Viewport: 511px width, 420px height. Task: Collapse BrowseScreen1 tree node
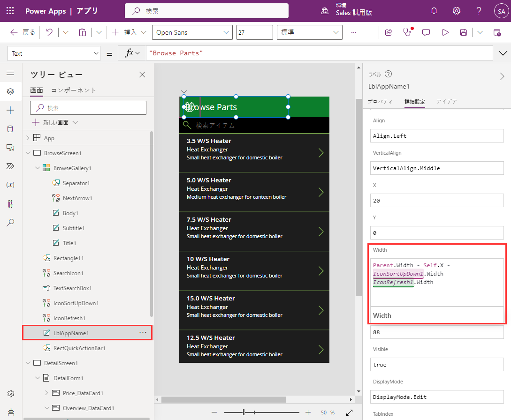[28, 153]
